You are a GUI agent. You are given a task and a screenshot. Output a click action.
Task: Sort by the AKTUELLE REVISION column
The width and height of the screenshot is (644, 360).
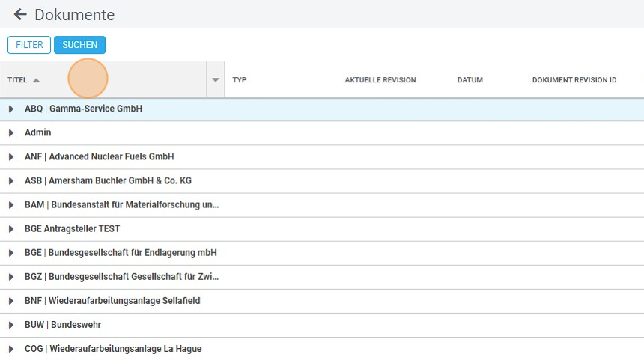pos(380,80)
